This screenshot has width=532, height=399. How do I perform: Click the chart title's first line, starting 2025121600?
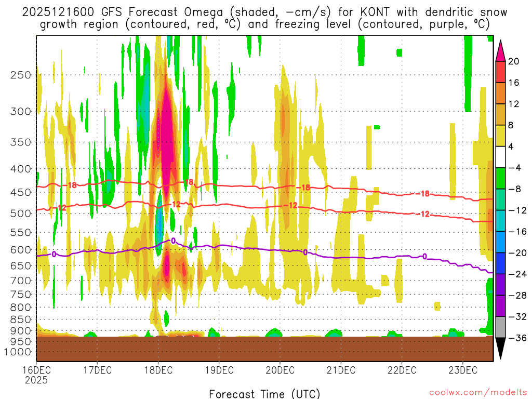(x=264, y=12)
